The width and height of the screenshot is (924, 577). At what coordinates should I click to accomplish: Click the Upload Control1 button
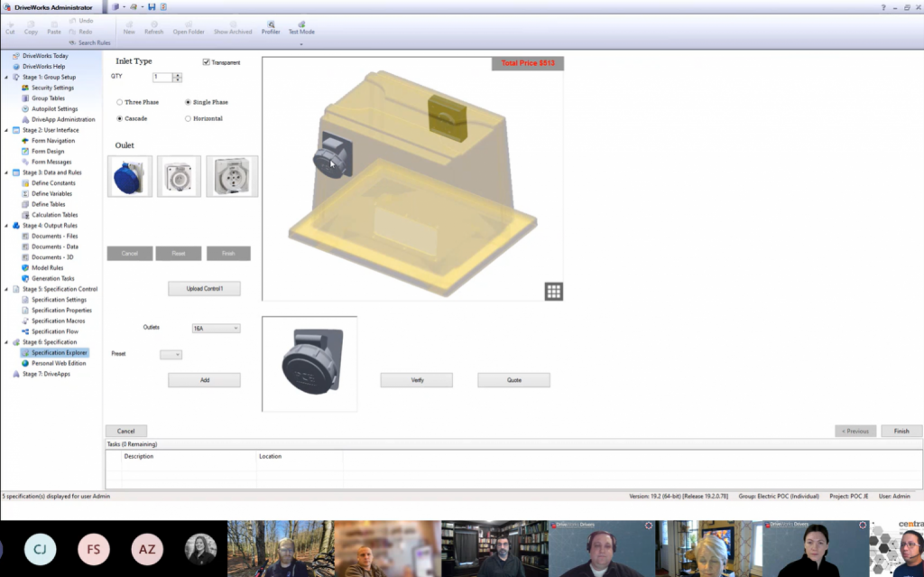[205, 289]
